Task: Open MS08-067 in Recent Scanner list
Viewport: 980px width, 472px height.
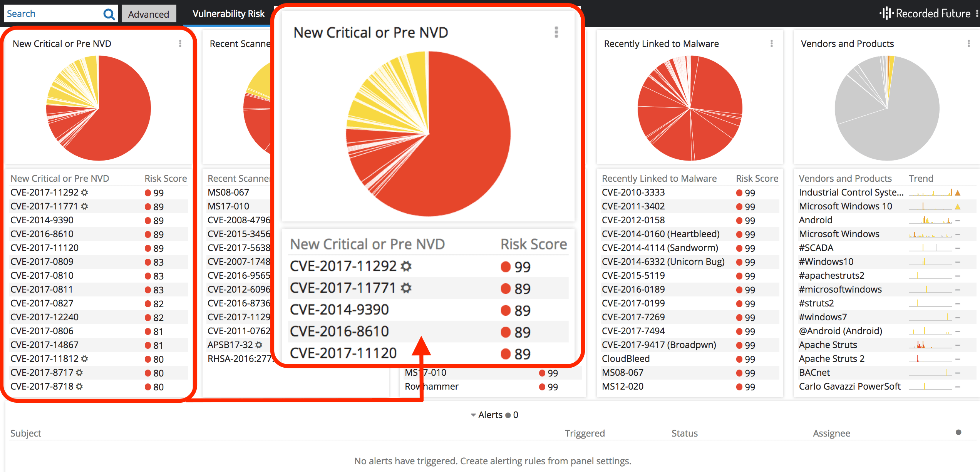Action: point(228,192)
